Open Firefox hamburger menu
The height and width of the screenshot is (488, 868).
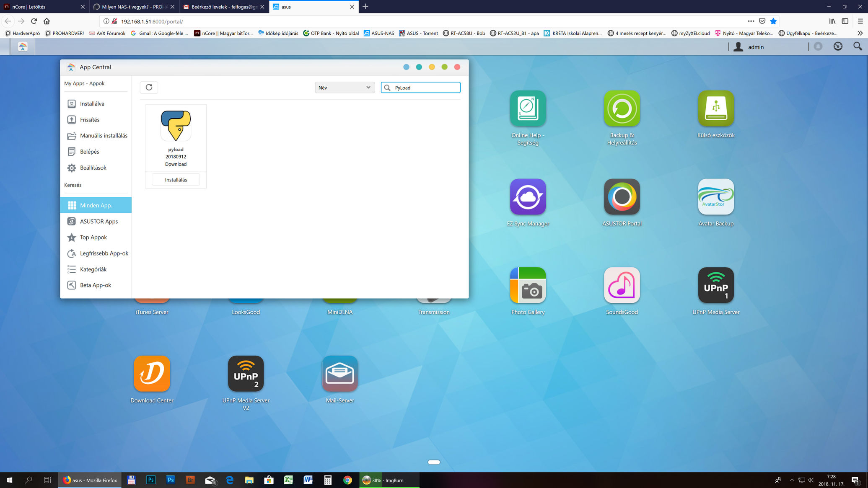pos(860,21)
